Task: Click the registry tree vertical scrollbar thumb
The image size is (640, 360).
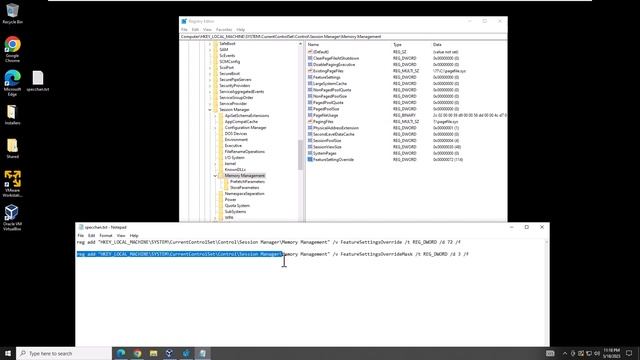Action: (300, 155)
